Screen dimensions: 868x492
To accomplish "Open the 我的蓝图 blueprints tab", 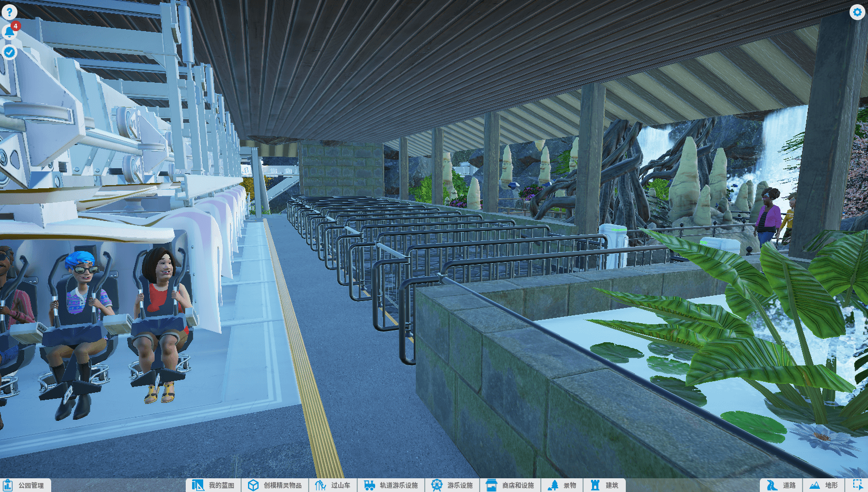I will 214,485.
